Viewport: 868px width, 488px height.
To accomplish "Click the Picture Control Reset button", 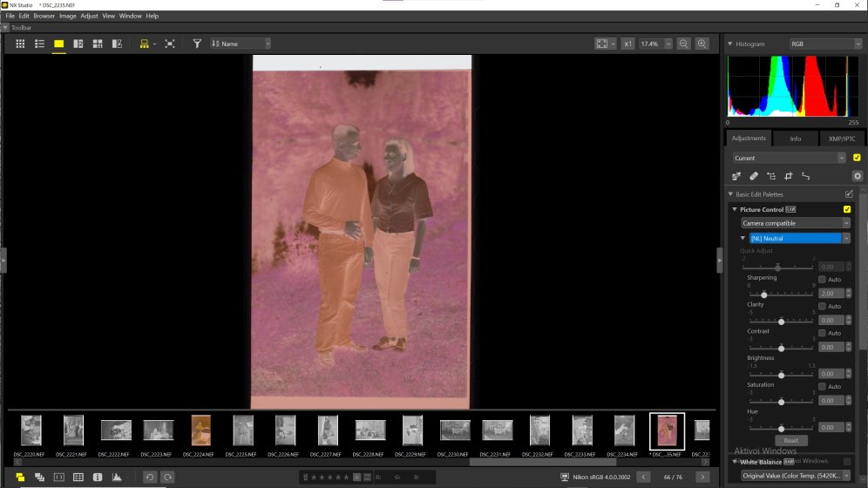I will click(x=791, y=441).
